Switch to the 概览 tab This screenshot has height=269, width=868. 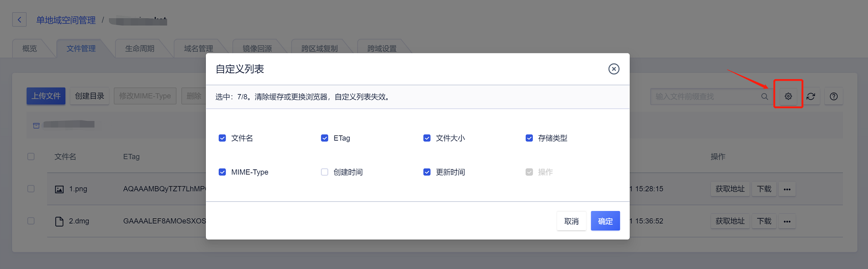click(x=30, y=49)
